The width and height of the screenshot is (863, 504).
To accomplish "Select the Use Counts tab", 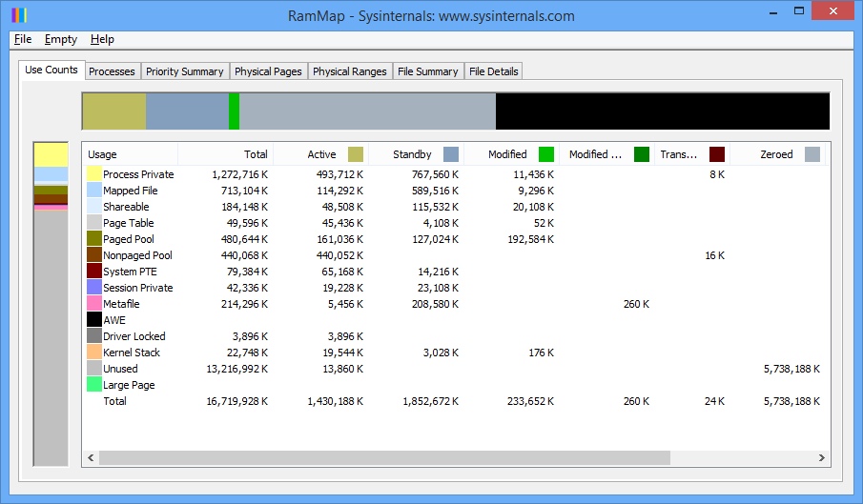I will pos(51,70).
